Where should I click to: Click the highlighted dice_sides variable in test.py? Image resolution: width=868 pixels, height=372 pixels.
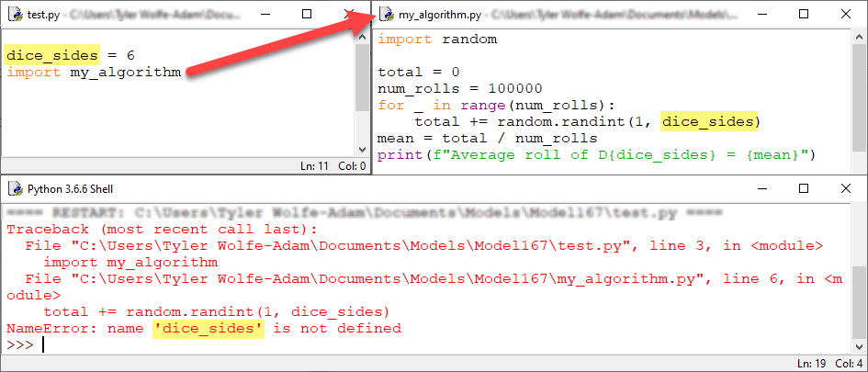52,55
